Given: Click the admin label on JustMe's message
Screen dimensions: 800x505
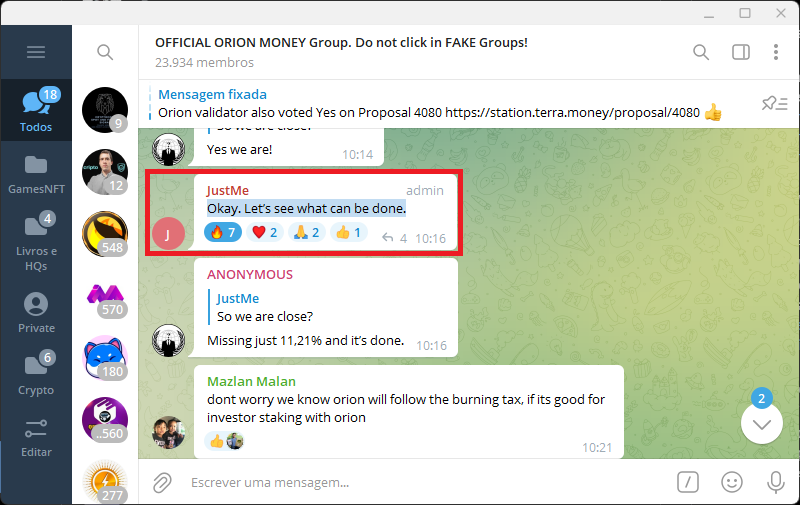Looking at the screenshot, I should [424, 190].
